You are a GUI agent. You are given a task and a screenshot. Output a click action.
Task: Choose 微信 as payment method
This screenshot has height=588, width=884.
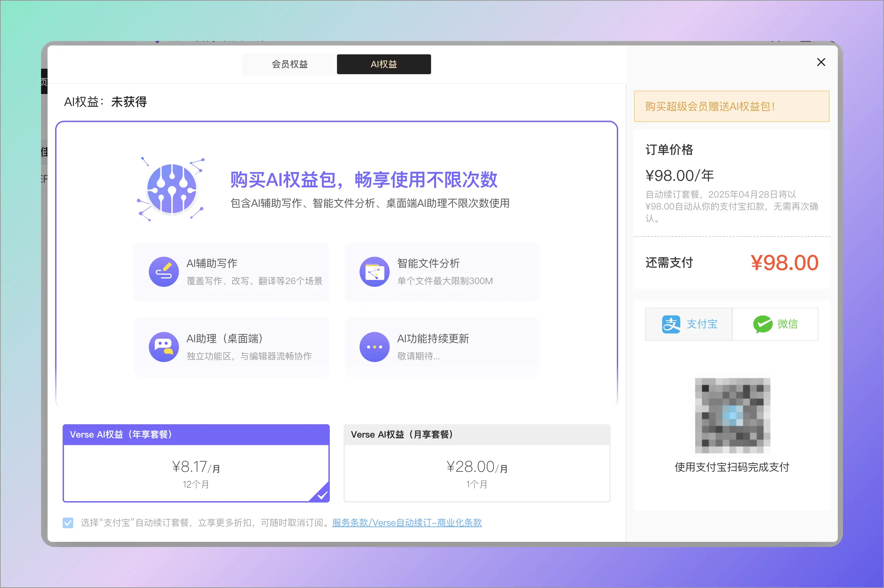tap(775, 324)
